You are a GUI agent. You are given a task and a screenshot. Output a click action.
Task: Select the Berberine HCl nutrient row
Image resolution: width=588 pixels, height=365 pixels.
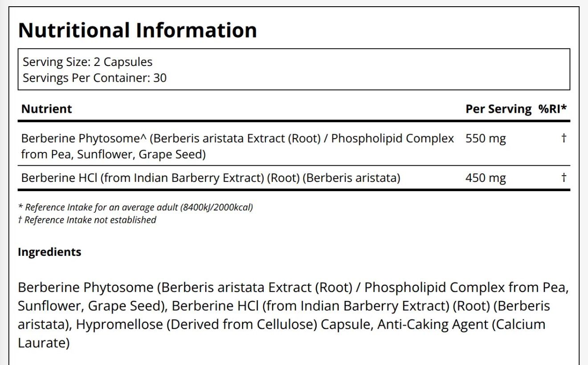210,178
